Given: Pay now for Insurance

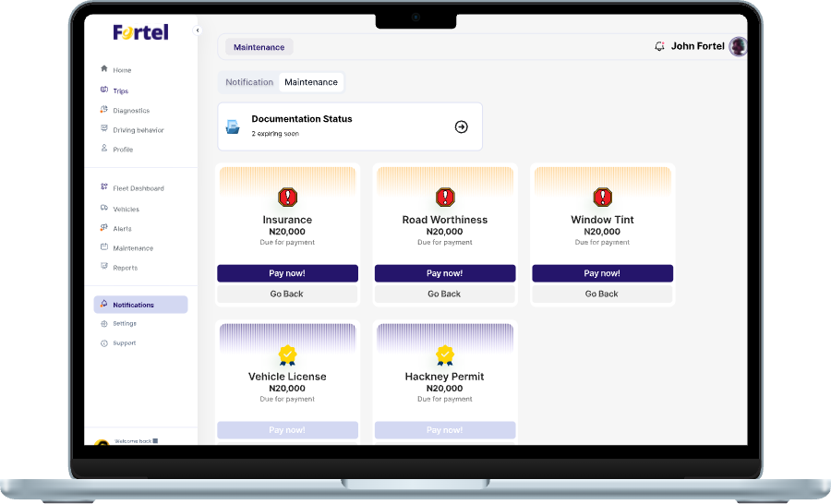Looking at the screenshot, I should tap(287, 273).
